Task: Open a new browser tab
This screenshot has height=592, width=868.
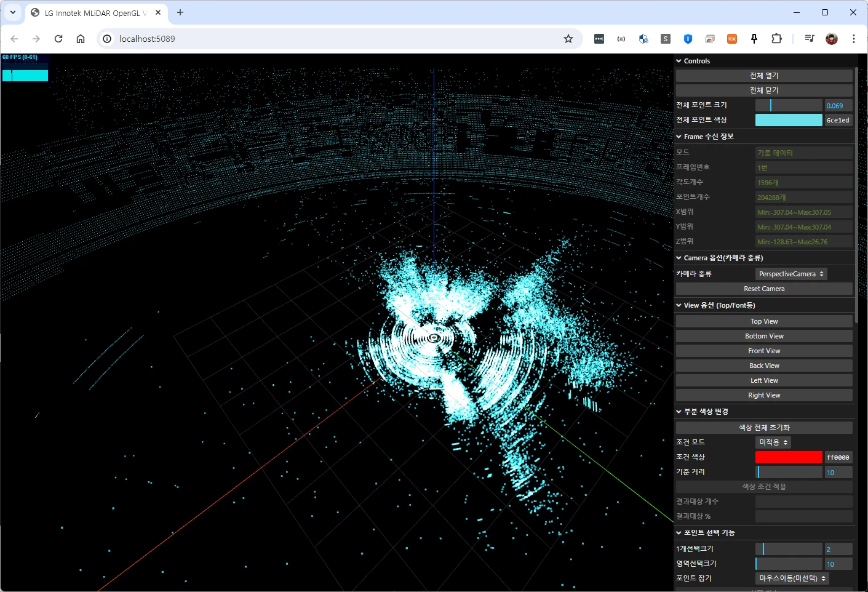Action: click(x=180, y=12)
